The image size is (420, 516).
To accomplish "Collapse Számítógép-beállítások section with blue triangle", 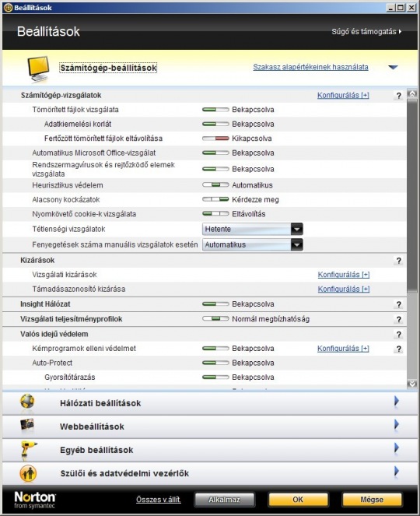I will click(393, 68).
